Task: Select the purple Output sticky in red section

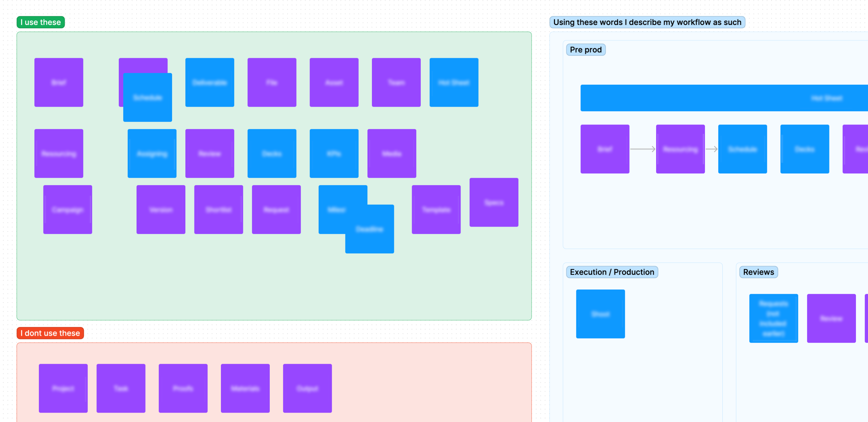Action: point(307,388)
